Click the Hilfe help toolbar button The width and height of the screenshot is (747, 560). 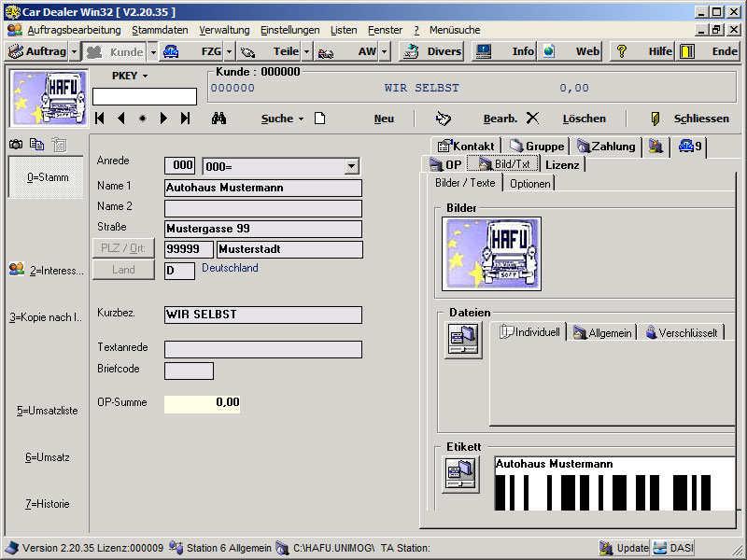click(643, 51)
